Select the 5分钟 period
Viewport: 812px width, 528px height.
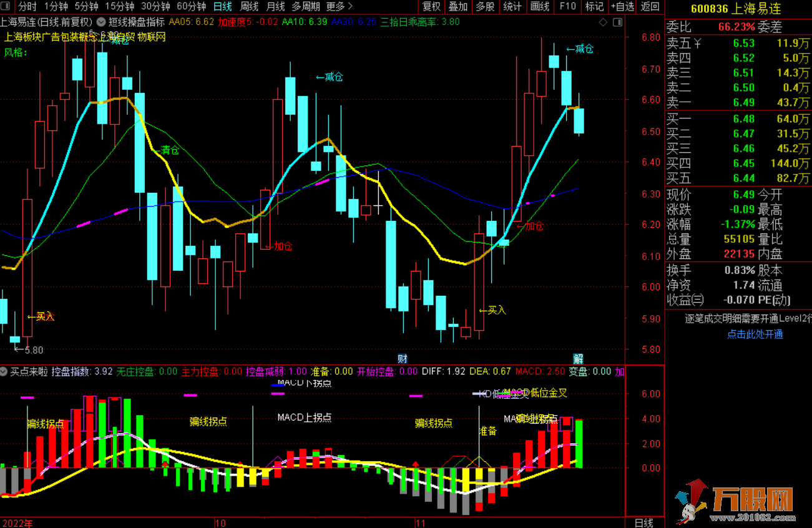(x=86, y=7)
